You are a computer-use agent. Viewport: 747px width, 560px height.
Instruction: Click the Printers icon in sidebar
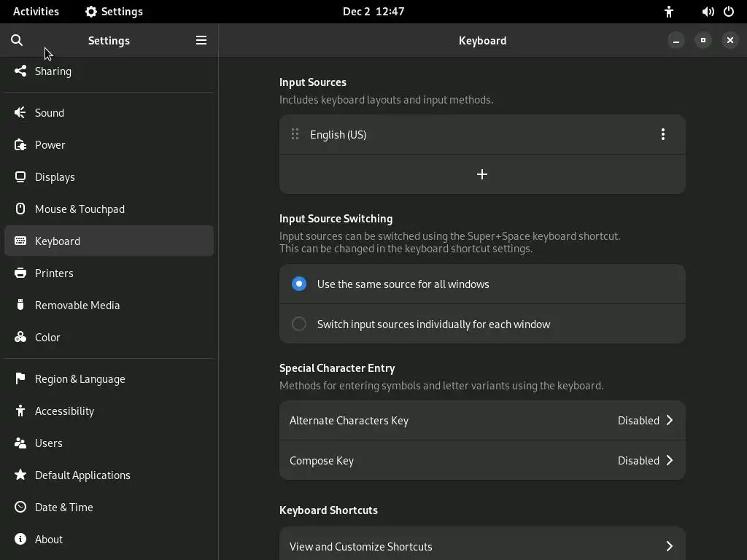(20, 273)
